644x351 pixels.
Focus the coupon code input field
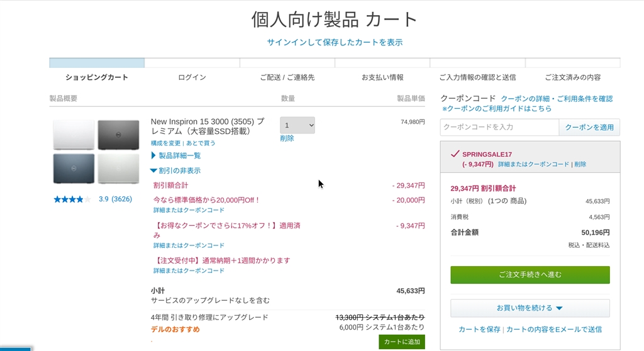click(499, 127)
